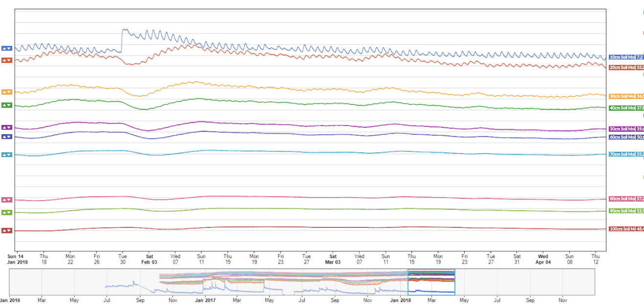Select the 20cm Soil Moisture series label
The height and width of the screenshot is (304, 644).
tap(622, 67)
